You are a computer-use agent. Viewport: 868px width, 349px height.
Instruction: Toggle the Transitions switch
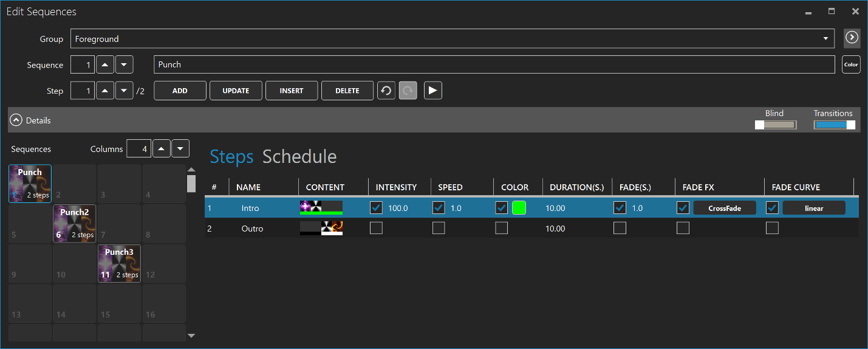[835, 125]
